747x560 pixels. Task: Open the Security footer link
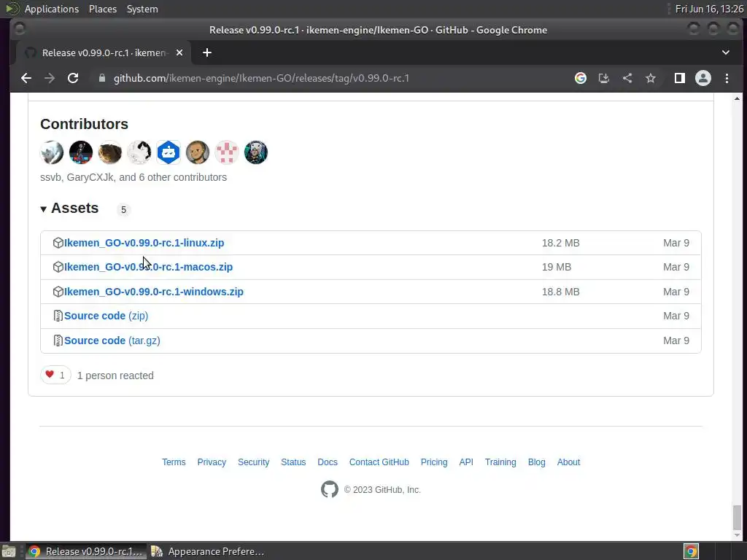(x=253, y=462)
